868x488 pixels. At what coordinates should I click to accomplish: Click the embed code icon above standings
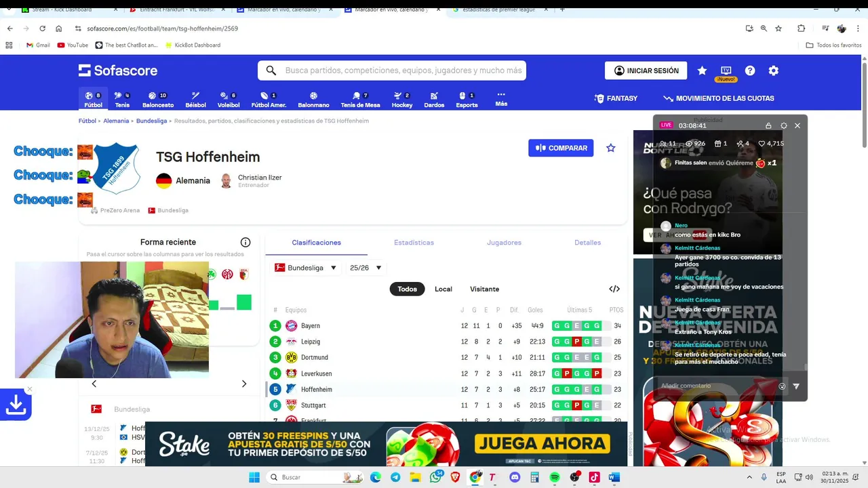tap(614, 289)
